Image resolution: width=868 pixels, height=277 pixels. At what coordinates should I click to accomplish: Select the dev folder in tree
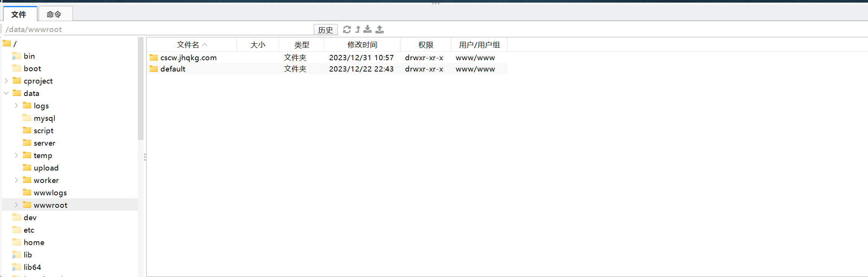coord(24,218)
